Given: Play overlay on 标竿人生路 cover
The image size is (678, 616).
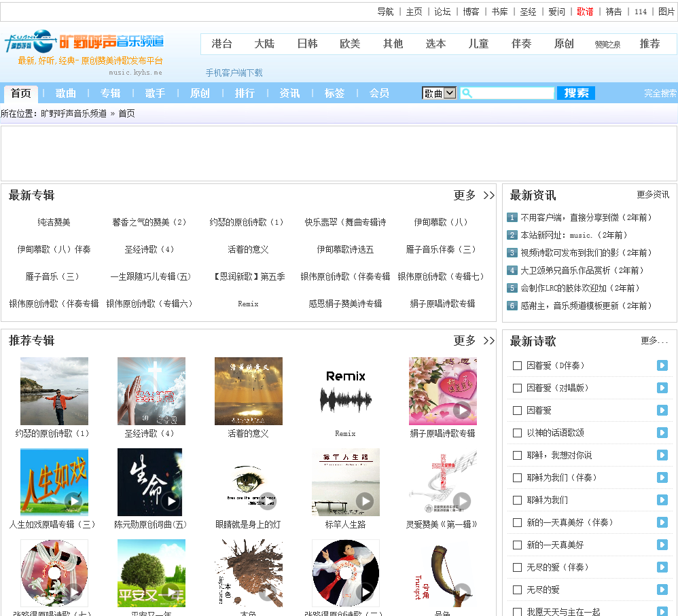Looking at the screenshot, I should pyautogui.click(x=365, y=501).
